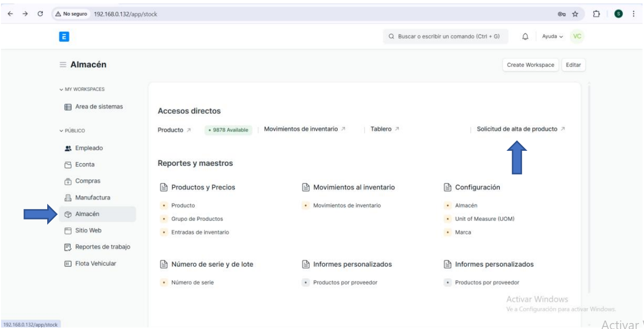This screenshot has height=329, width=644.
Task: Open the Tablero shortcut
Action: [x=385, y=129]
